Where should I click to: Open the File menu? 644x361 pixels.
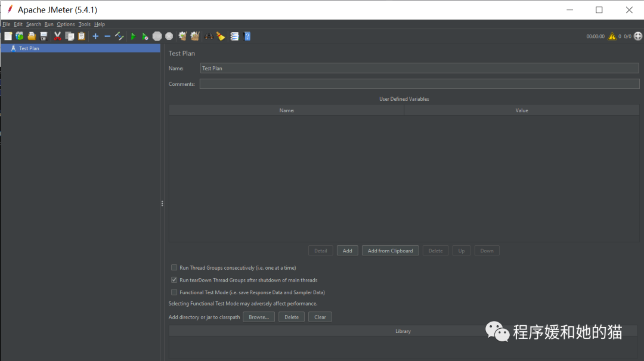tap(6, 24)
